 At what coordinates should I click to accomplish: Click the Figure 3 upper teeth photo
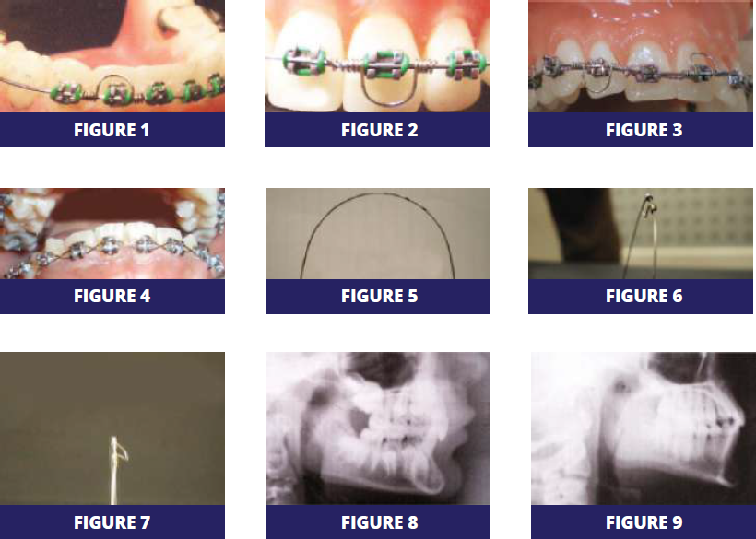click(640, 56)
